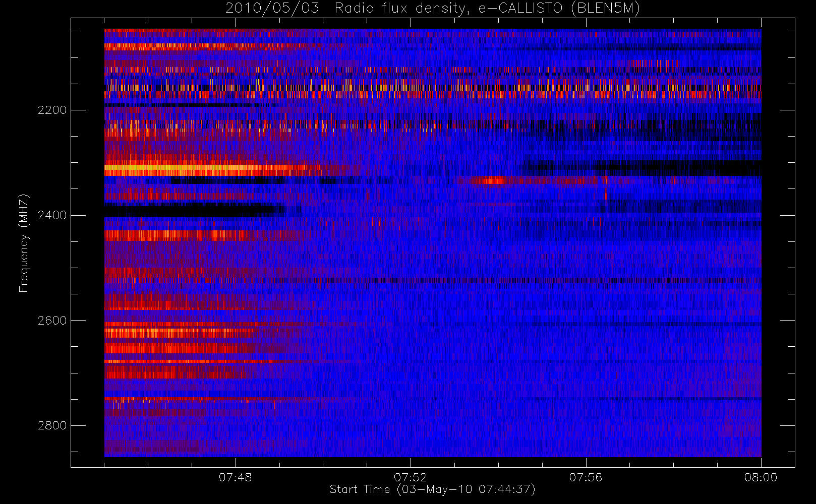
Task: Click the 07:56 time axis label
Action: coord(586,477)
